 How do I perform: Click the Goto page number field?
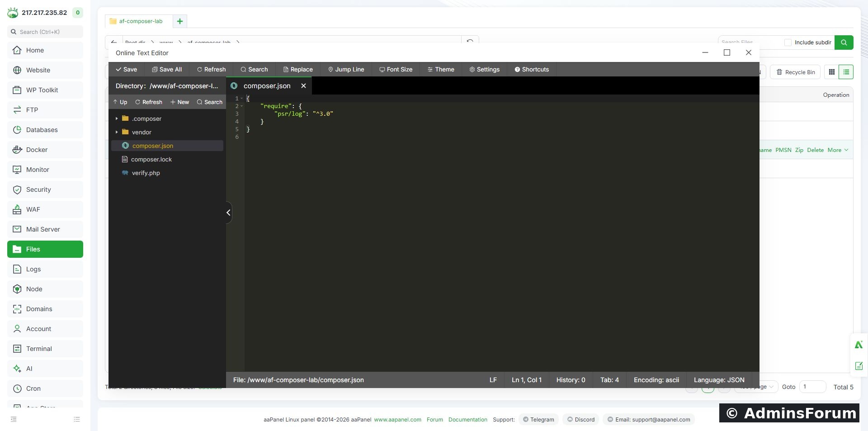click(812, 387)
